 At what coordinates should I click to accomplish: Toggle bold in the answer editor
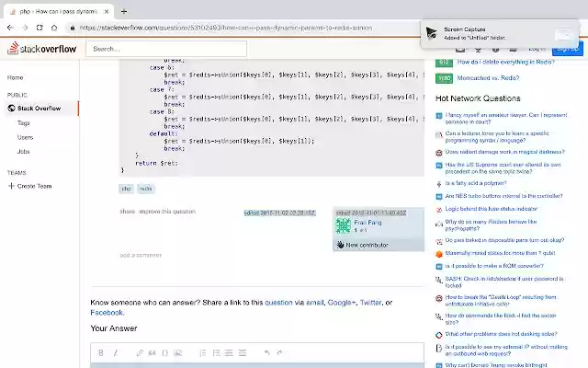click(101, 352)
